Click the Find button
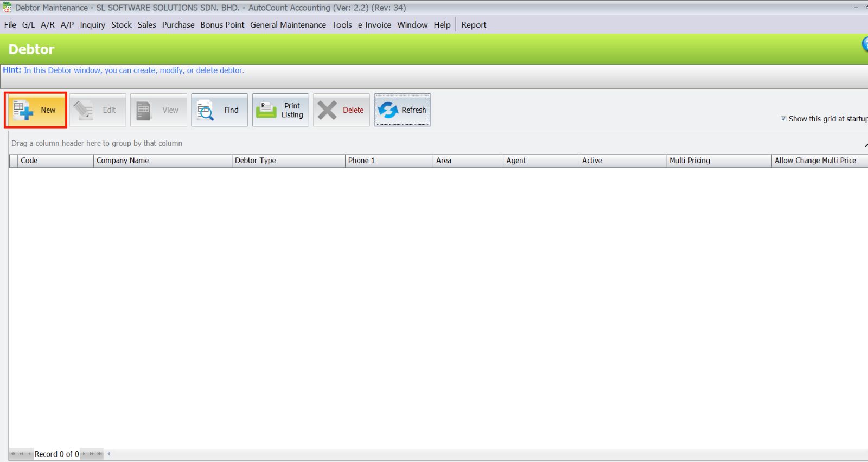This screenshot has width=868, height=462. click(x=220, y=110)
